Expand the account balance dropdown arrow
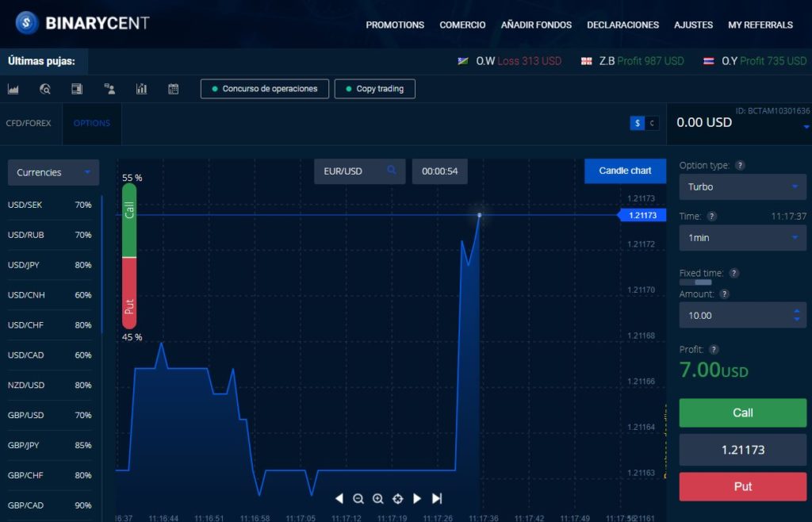 point(806,127)
